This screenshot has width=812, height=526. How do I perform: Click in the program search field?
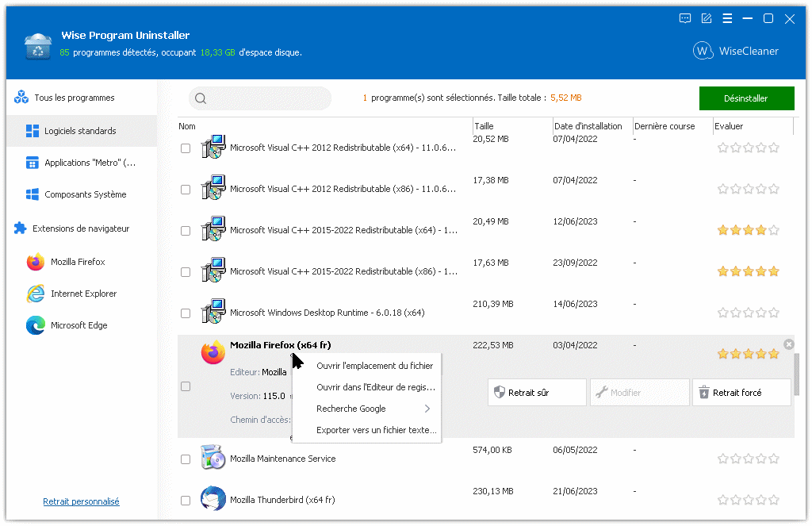[260, 98]
